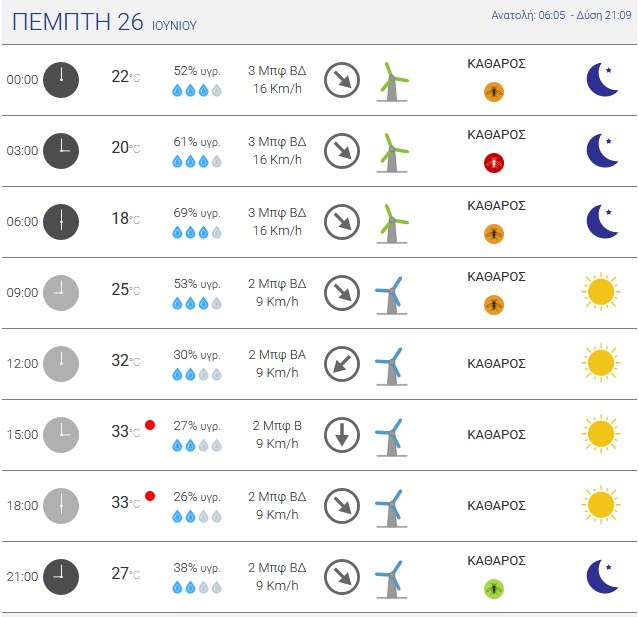Click the green mosquito icon at 21:00
This screenshot has width=639, height=617.
click(x=494, y=589)
